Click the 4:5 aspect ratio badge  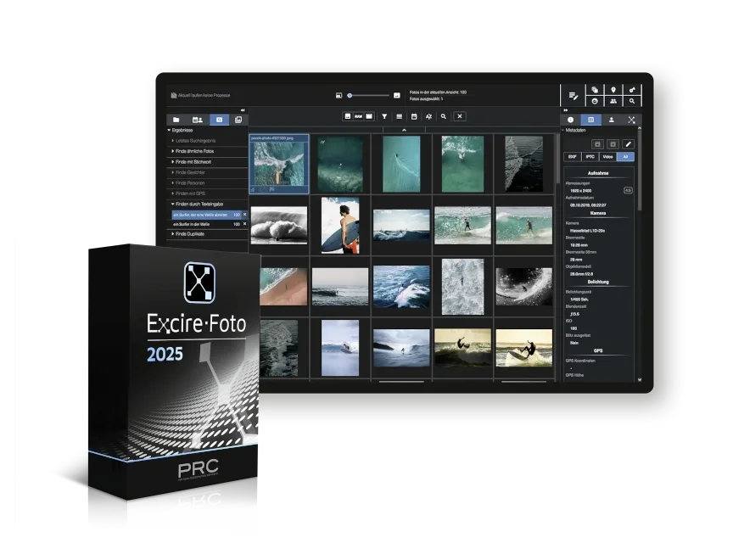point(628,190)
